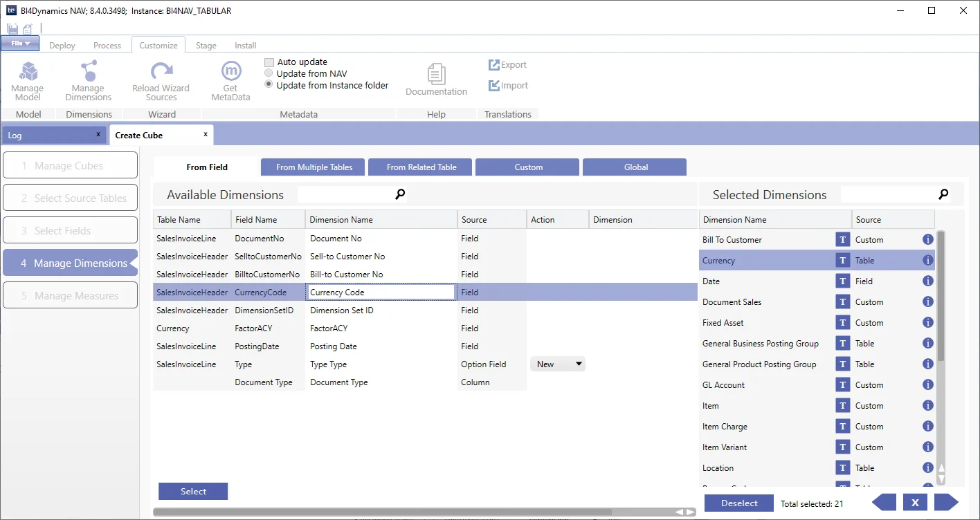Select Update from Instance folder option
This screenshot has width=980, height=520.
pos(269,85)
